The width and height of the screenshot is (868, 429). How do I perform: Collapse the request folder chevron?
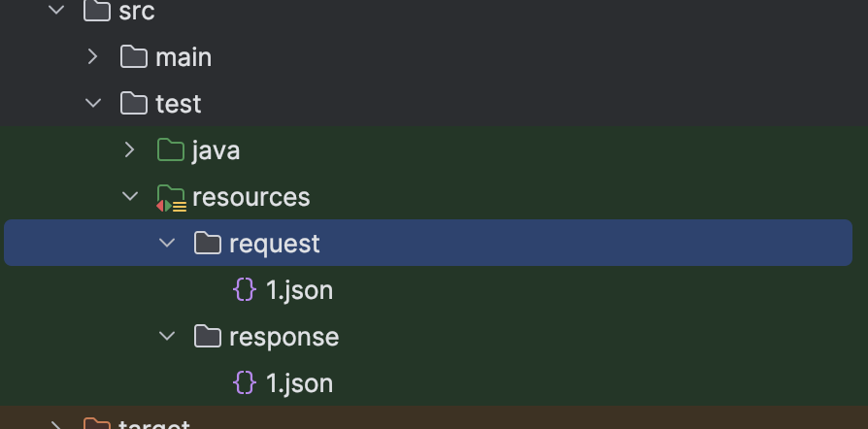point(167,244)
